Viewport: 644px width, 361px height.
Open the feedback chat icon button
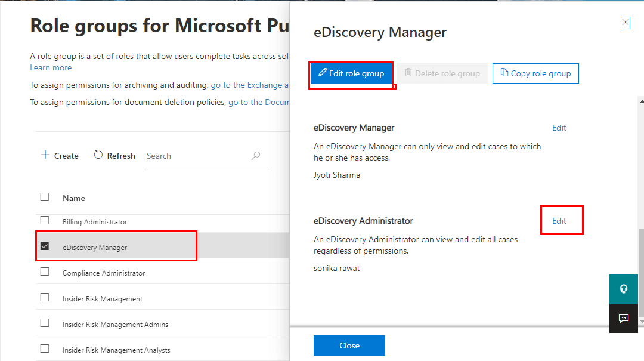pyautogui.click(x=624, y=318)
